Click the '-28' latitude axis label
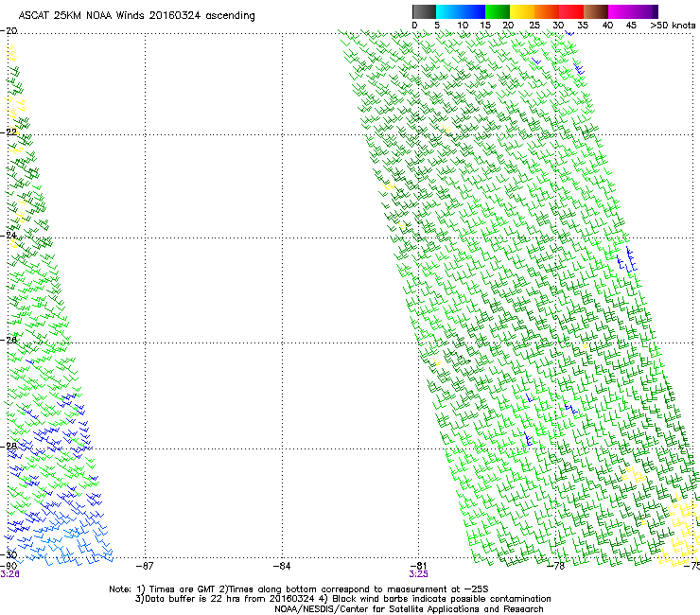This screenshot has width=700, height=615. [x=9, y=447]
